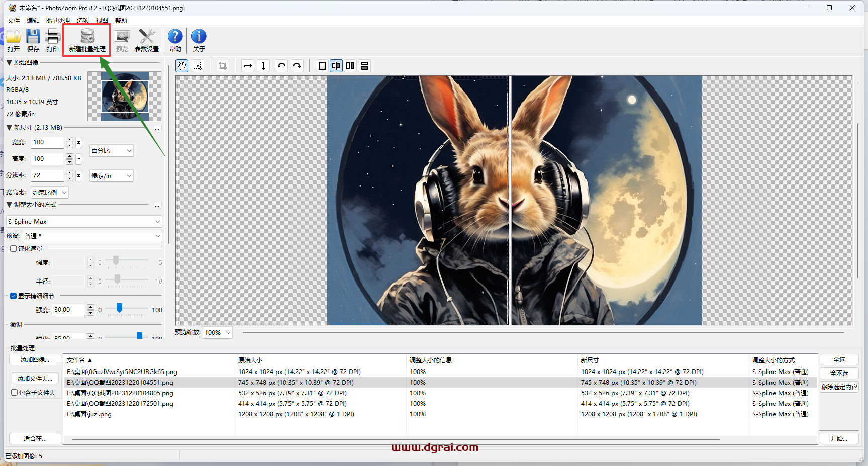The width and height of the screenshot is (868, 466).
Task: Open the 视图 menu
Action: 102,21
